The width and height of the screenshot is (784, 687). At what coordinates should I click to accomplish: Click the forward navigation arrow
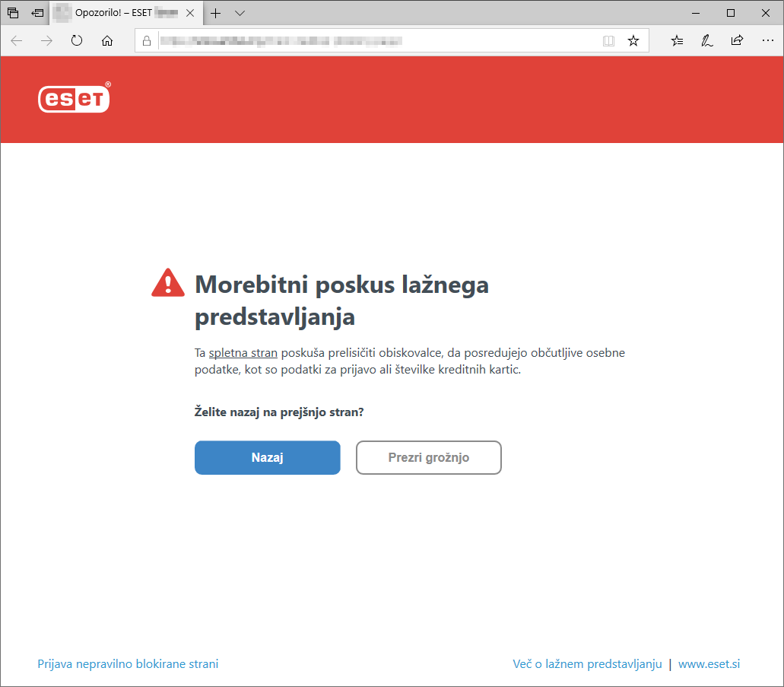click(46, 40)
